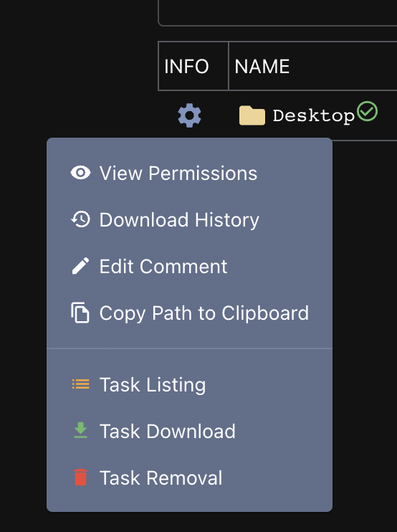Select the View Permissions menu entry
The width and height of the screenshot is (397, 532).
(189, 173)
